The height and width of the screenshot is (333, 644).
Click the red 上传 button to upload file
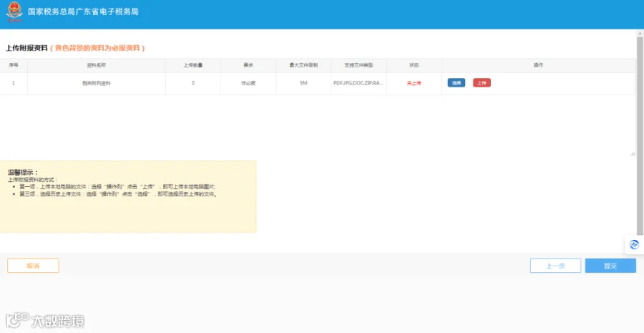click(x=482, y=82)
